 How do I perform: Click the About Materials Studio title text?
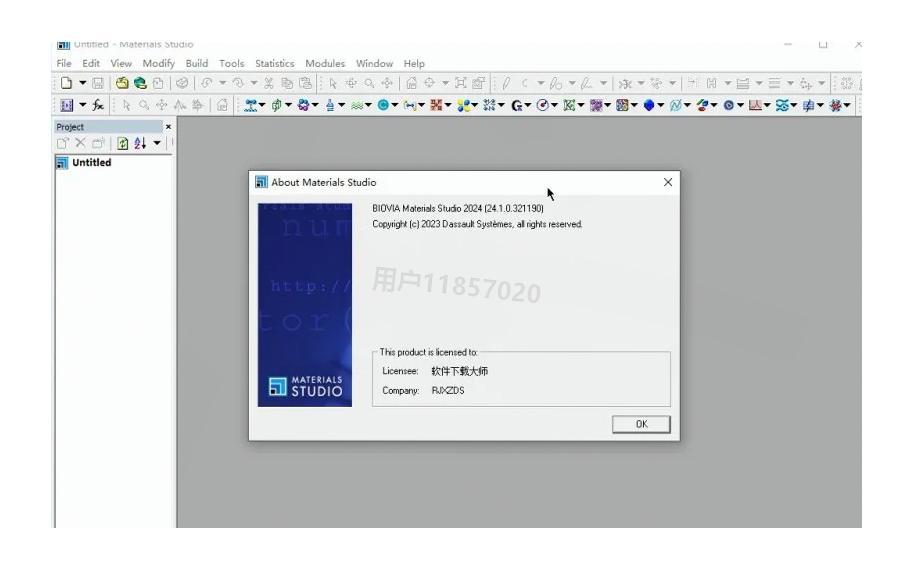coord(324,182)
